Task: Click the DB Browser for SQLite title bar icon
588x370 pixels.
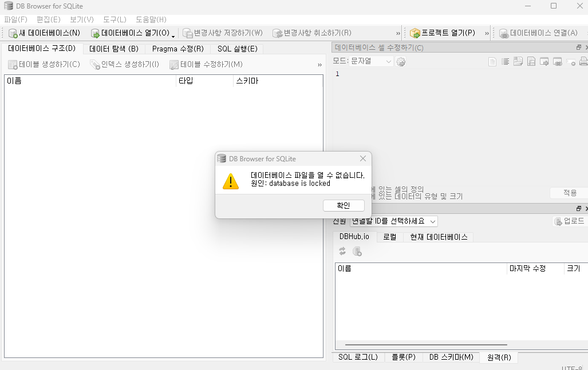Action: [8, 6]
